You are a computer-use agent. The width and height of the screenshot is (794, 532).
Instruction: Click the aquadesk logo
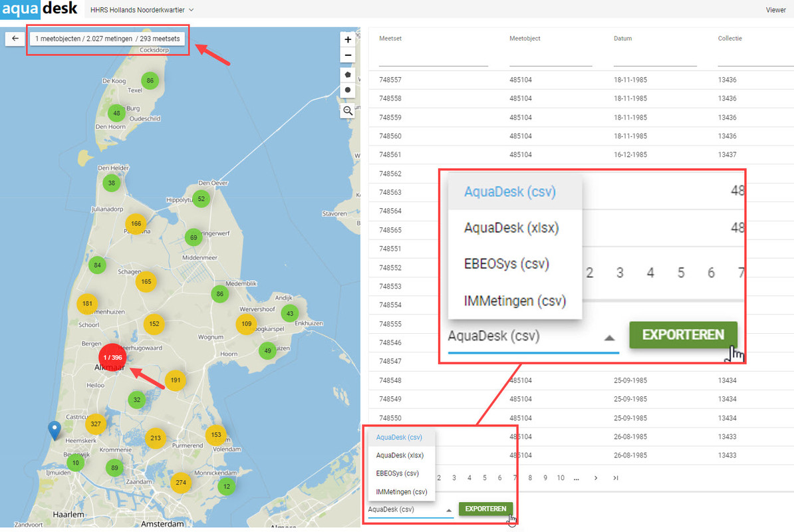pos(40,9)
